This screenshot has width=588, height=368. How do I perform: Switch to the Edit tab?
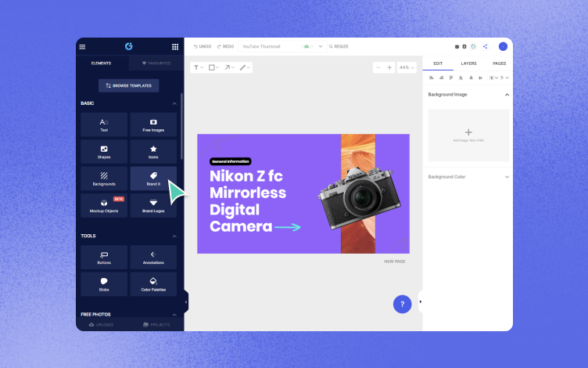click(438, 63)
